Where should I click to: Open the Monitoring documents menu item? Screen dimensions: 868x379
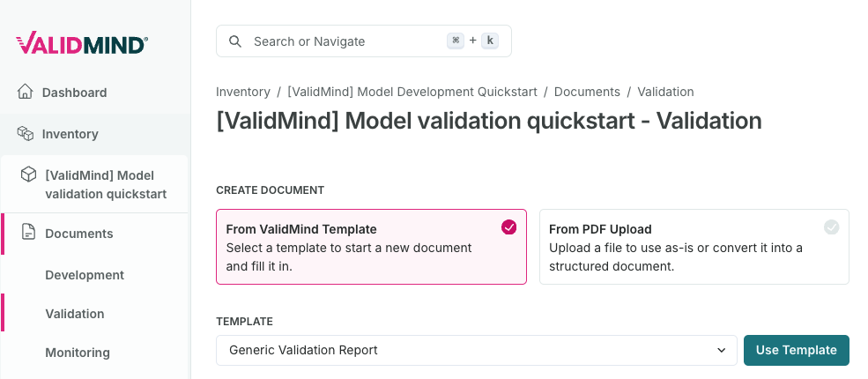coord(78,353)
